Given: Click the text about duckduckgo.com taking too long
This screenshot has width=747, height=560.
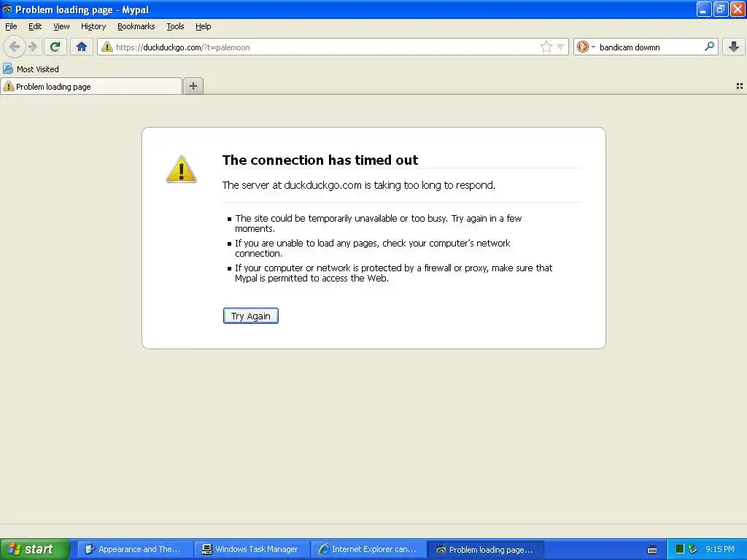Looking at the screenshot, I should pyautogui.click(x=359, y=185).
